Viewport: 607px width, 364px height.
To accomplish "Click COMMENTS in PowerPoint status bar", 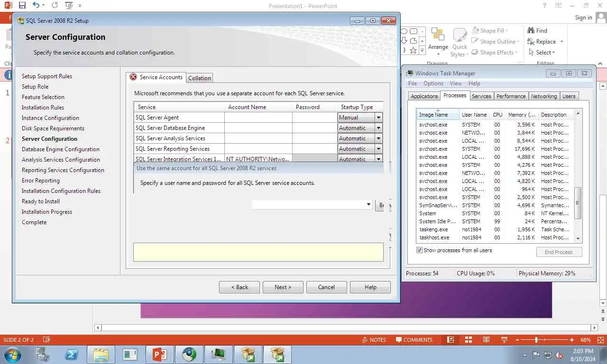I will 414,340.
